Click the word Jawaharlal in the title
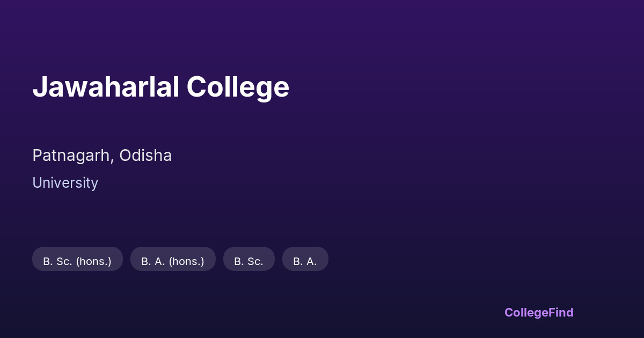The height and width of the screenshot is (338, 644). click(x=106, y=87)
